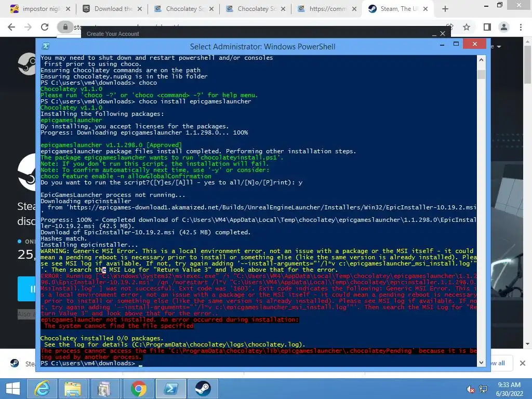Click 'choco install epicgameslauncher' command text
Image resolution: width=532 pixels, height=399 pixels.
point(195,101)
